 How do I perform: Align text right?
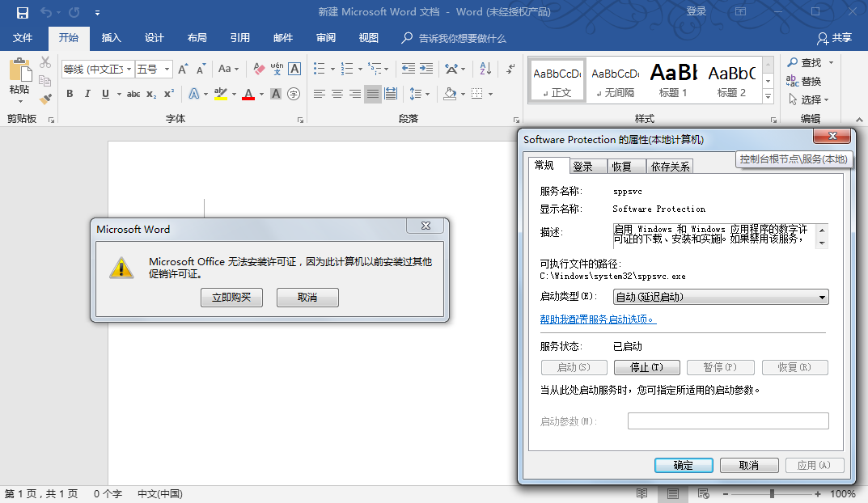point(355,94)
